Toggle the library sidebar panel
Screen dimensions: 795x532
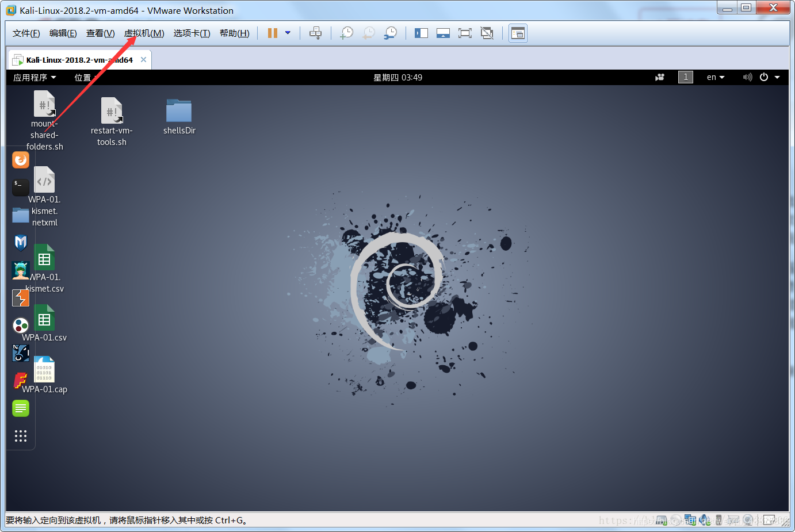[421, 33]
